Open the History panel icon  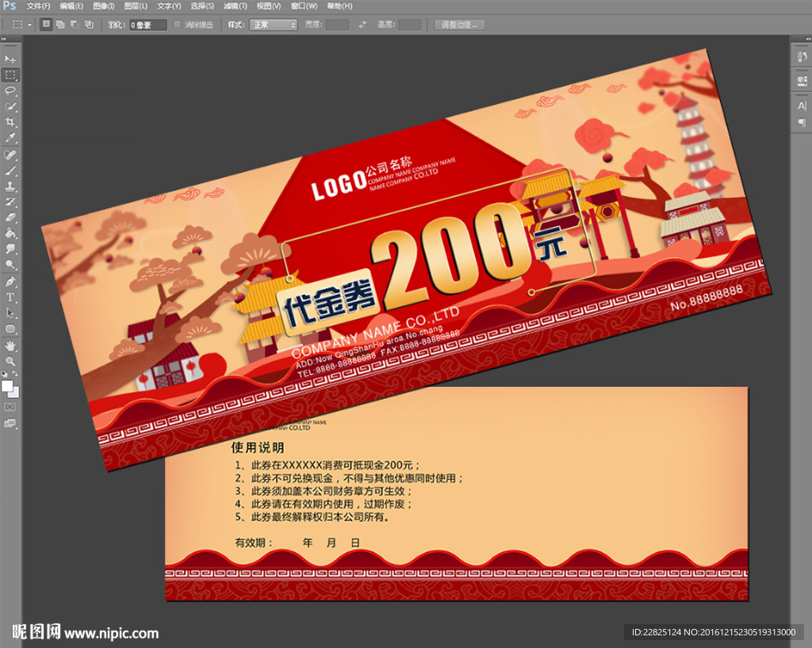click(802, 57)
